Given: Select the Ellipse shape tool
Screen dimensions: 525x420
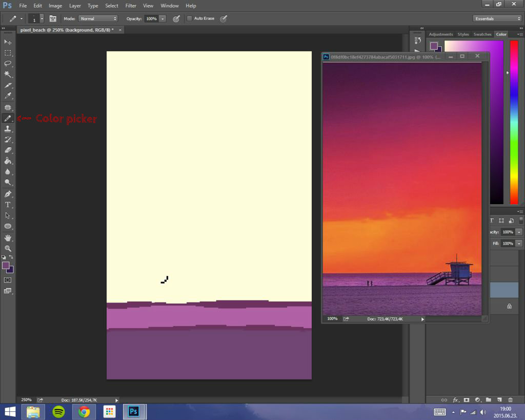Looking at the screenshot, I should tap(8, 226).
